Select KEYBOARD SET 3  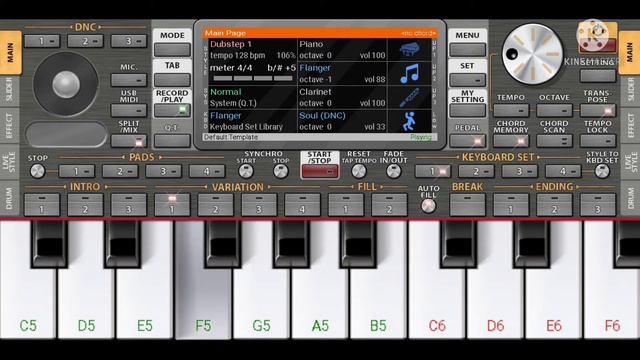click(x=519, y=171)
